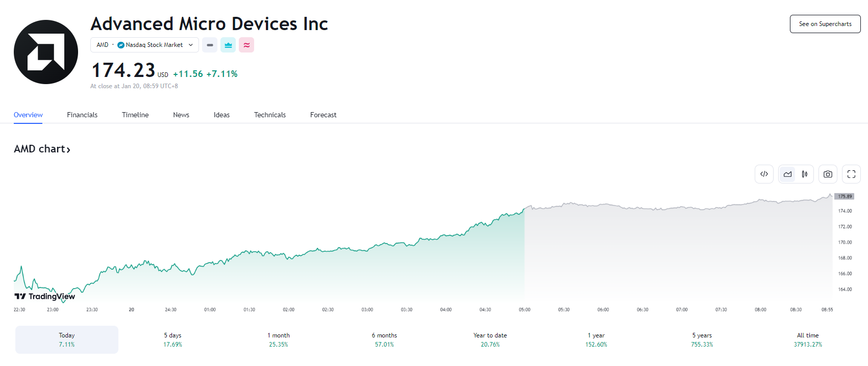
Task: Show the 5 years time range
Action: click(702, 339)
